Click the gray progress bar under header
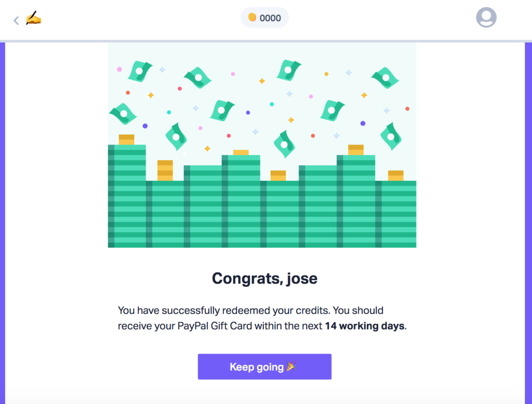532x404 pixels. coord(266,41)
